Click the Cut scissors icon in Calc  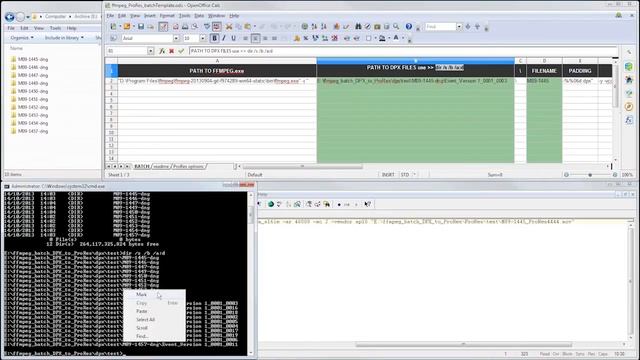(229, 27)
